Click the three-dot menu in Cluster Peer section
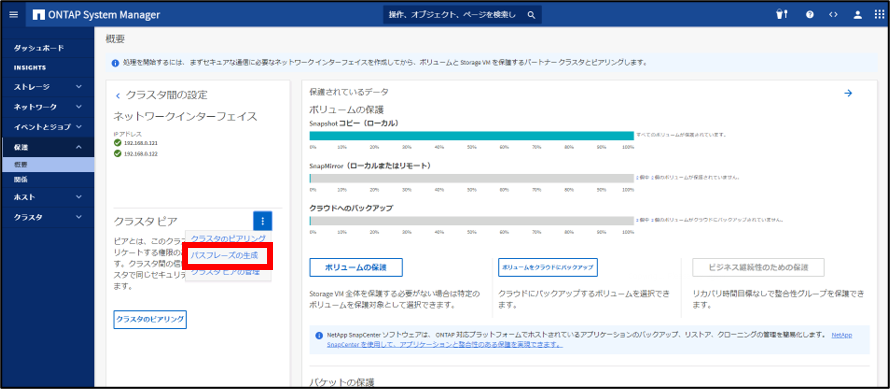This screenshot has height=389, width=890. (262, 220)
